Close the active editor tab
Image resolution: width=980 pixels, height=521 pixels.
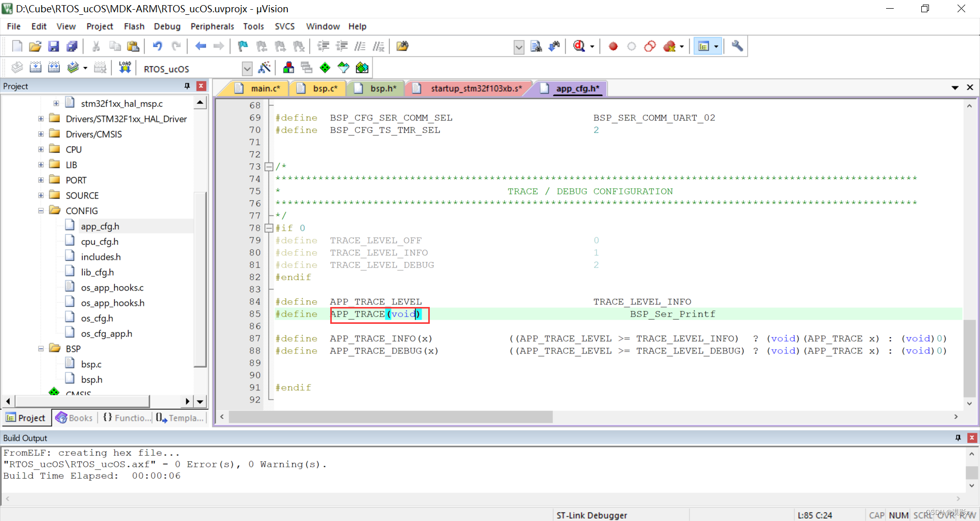[x=970, y=87]
